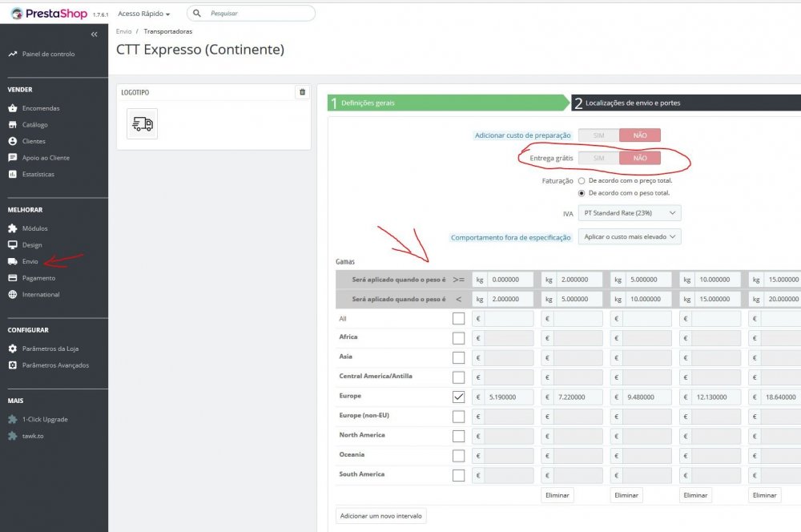Set Entrega grátis to SIM
This screenshot has height=532, width=801.
click(x=598, y=159)
